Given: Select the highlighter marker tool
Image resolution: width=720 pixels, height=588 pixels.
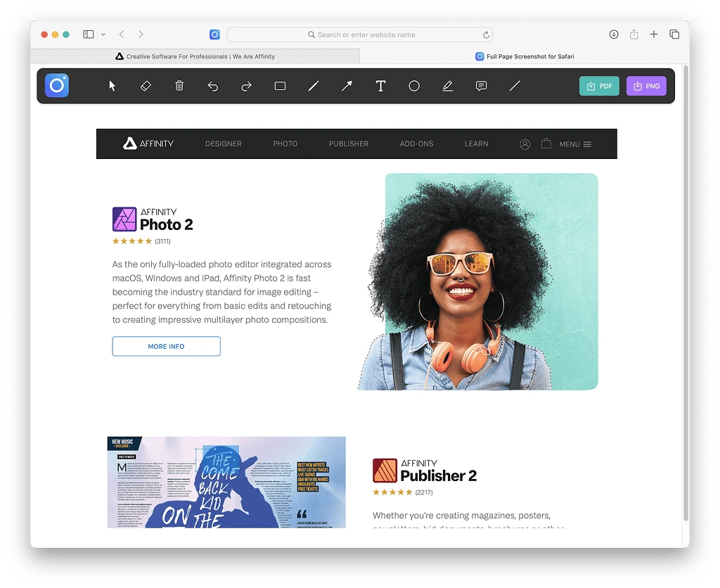Looking at the screenshot, I should pos(448,86).
